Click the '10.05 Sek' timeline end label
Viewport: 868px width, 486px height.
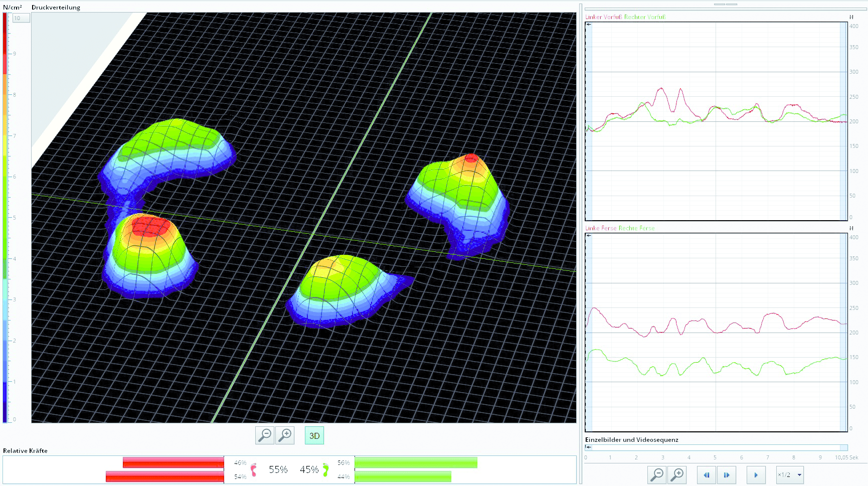tap(846, 457)
